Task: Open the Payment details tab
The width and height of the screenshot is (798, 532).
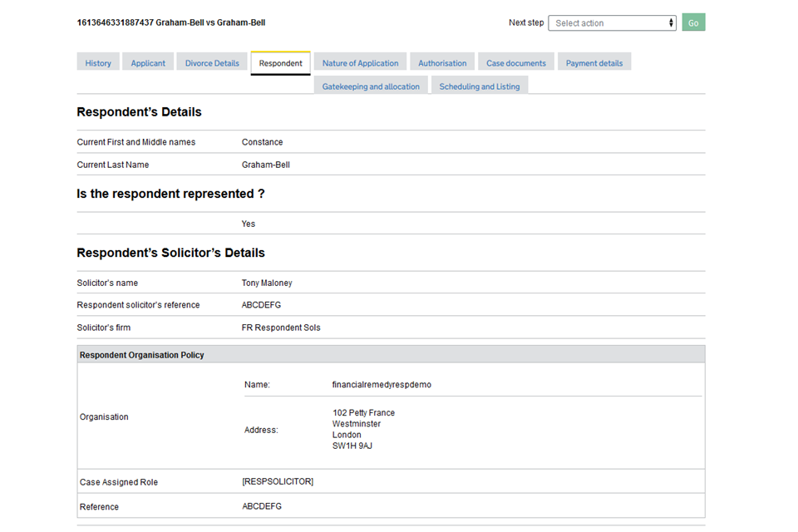Action: pyautogui.click(x=594, y=63)
